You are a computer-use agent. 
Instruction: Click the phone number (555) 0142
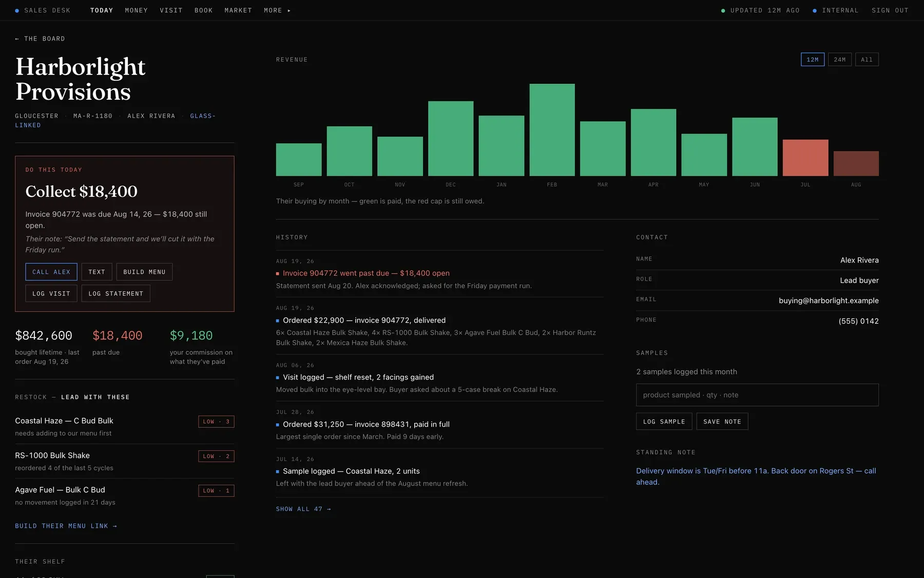pos(858,321)
